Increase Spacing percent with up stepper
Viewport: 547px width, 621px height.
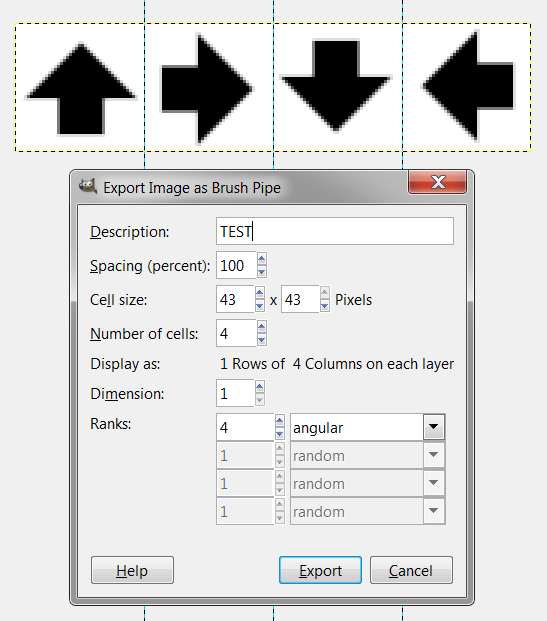[x=261, y=259]
